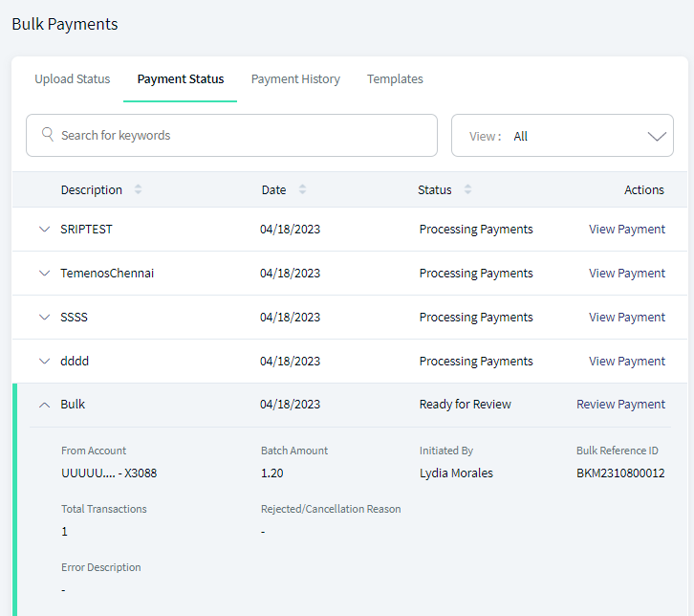Switch to Upload Status tab
The width and height of the screenshot is (694, 616).
(72, 78)
